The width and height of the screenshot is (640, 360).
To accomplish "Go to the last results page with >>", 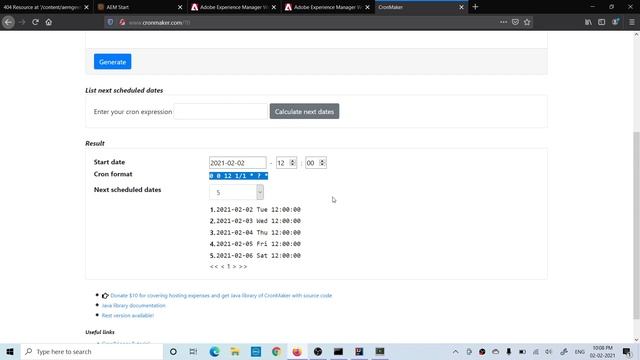I will point(243,267).
